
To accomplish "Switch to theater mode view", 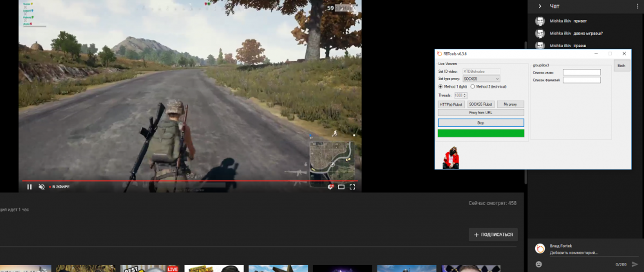I will tap(341, 187).
